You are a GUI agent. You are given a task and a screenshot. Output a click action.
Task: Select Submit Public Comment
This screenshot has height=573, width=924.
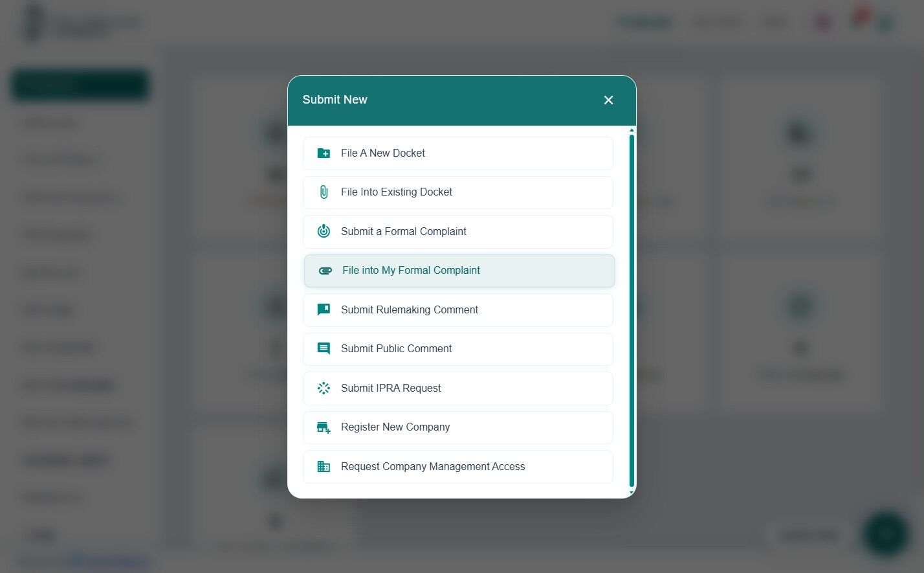pos(457,348)
